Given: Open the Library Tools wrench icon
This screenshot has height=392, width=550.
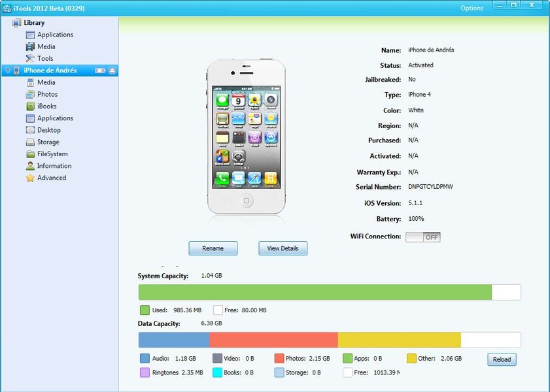Looking at the screenshot, I should click(30, 59).
